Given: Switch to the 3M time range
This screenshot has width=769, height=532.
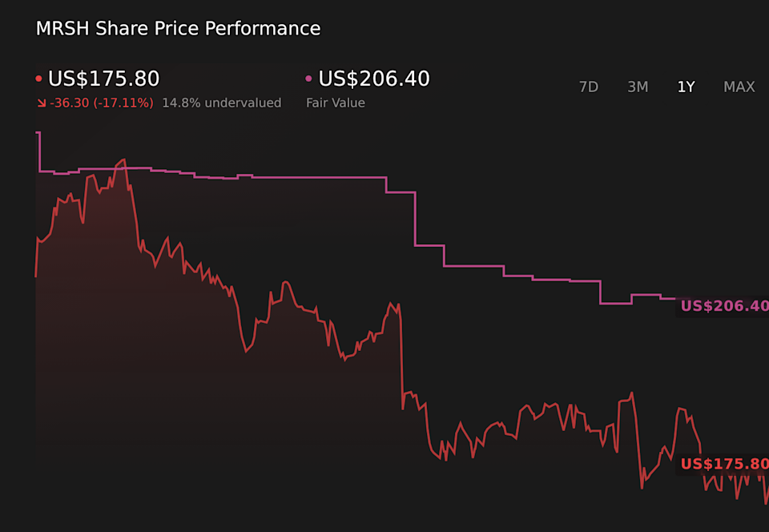Looking at the screenshot, I should pyautogui.click(x=638, y=87).
